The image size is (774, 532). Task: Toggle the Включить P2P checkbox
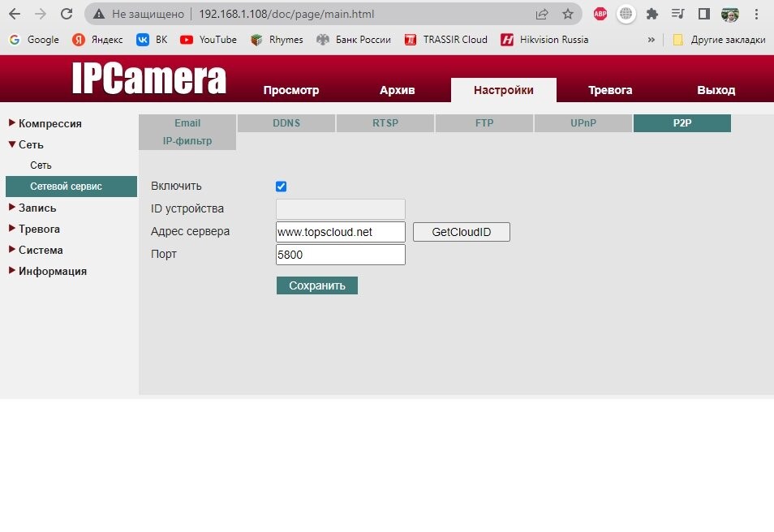point(281,187)
